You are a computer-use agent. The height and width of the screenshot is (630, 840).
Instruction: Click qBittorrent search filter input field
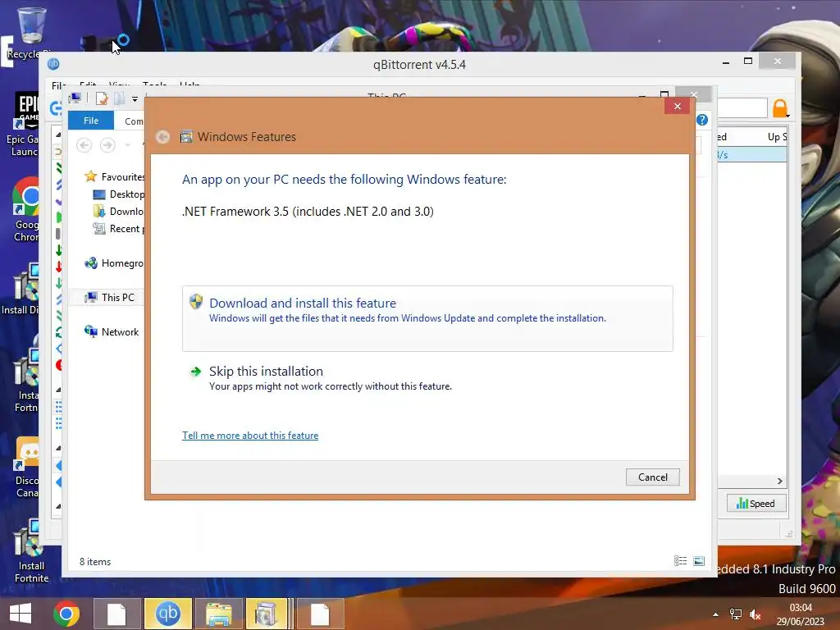click(742, 107)
